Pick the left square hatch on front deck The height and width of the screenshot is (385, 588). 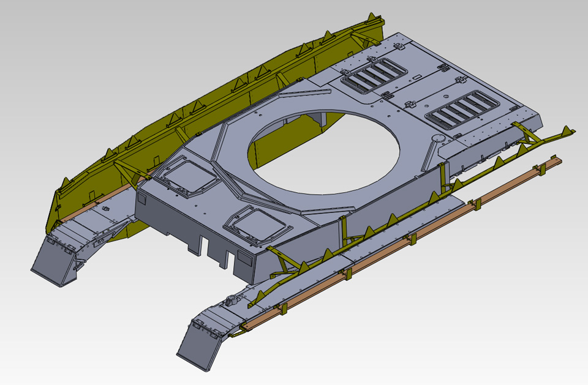(x=190, y=177)
